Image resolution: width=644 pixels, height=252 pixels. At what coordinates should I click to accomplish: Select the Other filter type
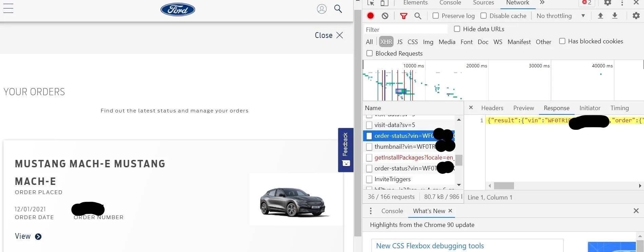point(543,42)
